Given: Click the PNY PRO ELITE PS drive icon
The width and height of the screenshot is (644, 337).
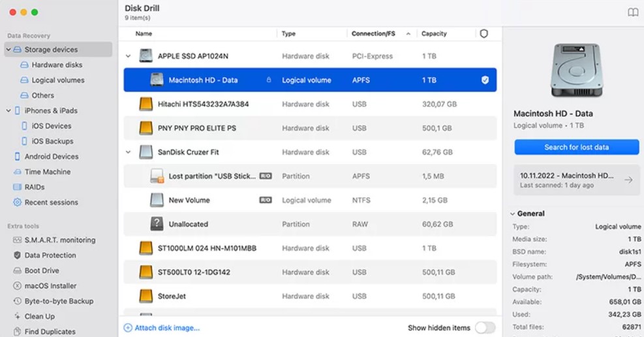Looking at the screenshot, I should point(146,128).
